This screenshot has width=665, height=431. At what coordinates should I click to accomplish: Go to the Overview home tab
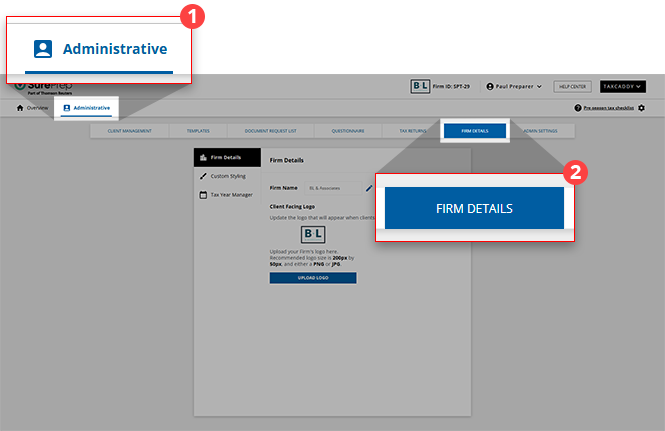pos(32,108)
